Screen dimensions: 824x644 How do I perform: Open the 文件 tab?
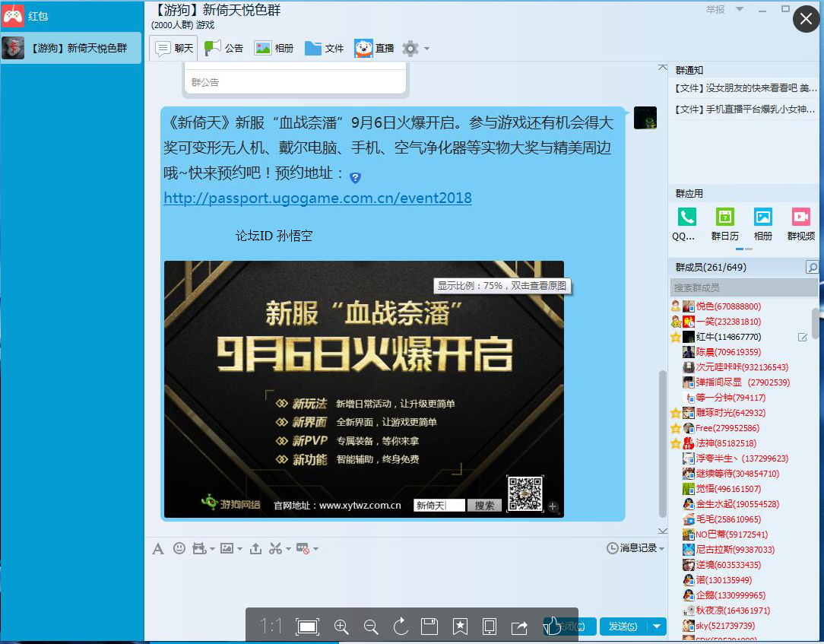(x=325, y=49)
